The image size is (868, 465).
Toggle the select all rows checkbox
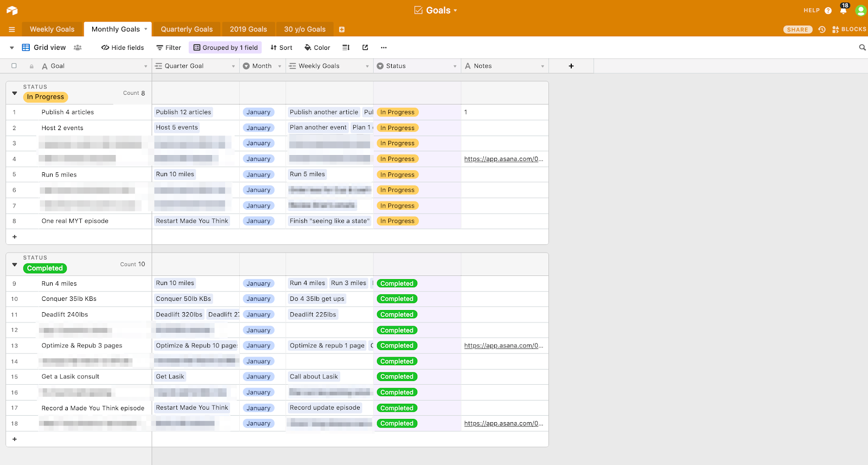pos(14,66)
